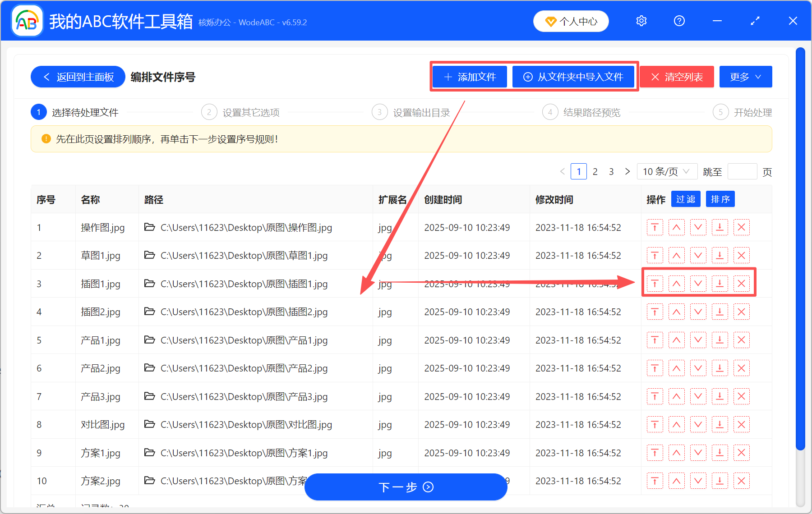Click the vertical scrollbar on right

pos(800,248)
